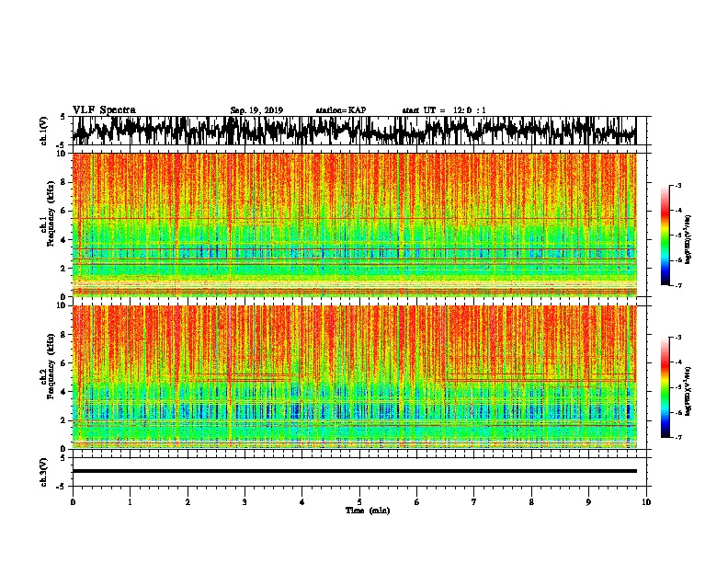The image size is (728, 563).
Task: Click the "station=KAP" label
Action: 341,110
